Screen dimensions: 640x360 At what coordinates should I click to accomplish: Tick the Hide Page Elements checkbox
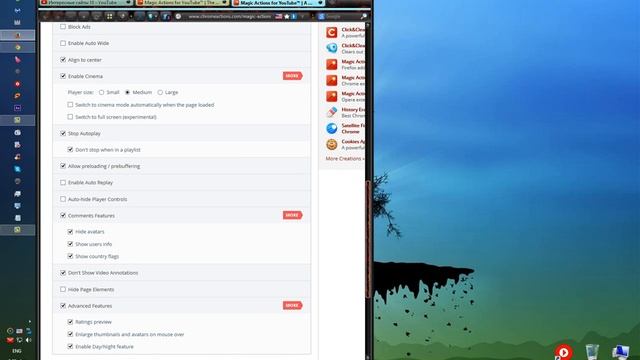pos(63,289)
